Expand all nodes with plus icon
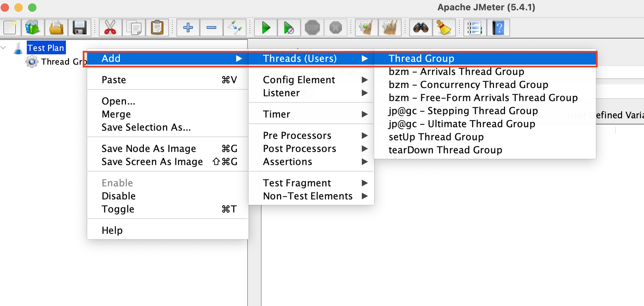Image resolution: width=644 pixels, height=306 pixels. pyautogui.click(x=188, y=28)
